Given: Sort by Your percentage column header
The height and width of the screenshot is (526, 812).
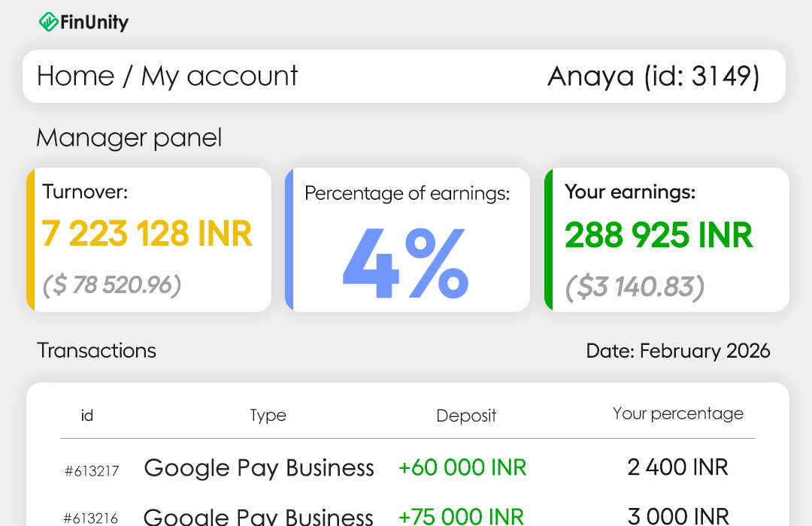Looking at the screenshot, I should (677, 413).
